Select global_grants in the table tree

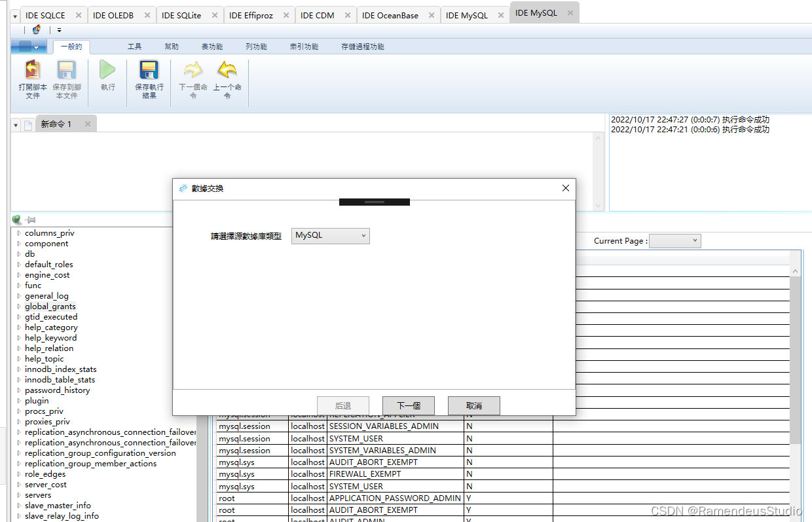[50, 307]
